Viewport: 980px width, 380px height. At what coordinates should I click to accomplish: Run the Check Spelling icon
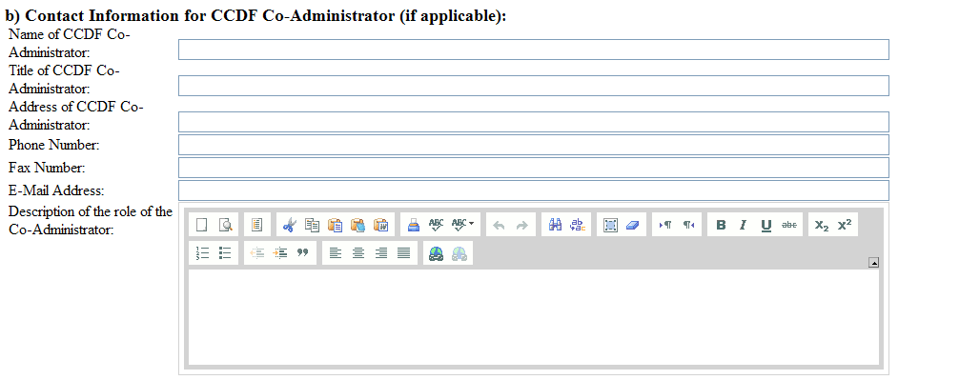tap(436, 226)
